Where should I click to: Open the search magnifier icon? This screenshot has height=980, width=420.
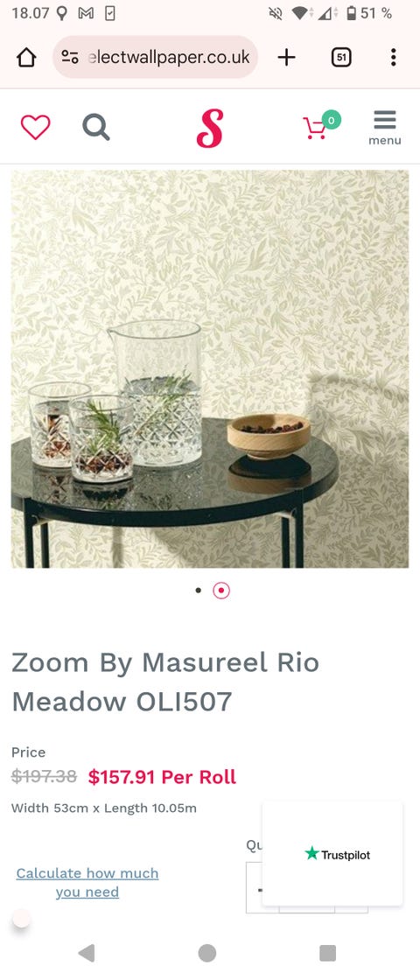pyautogui.click(x=96, y=128)
